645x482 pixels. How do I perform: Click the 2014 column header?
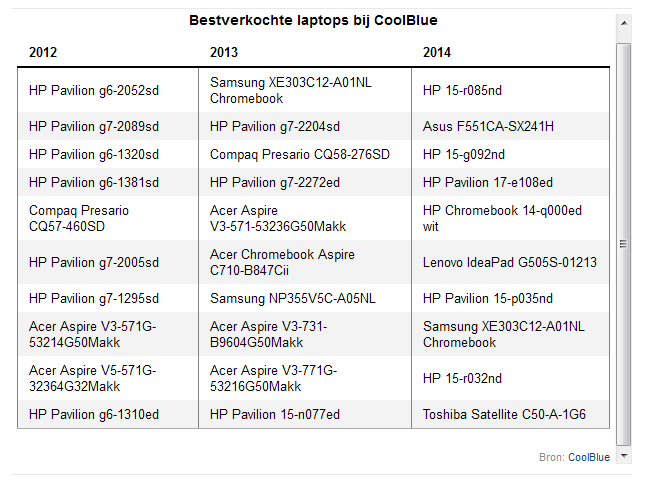point(437,52)
